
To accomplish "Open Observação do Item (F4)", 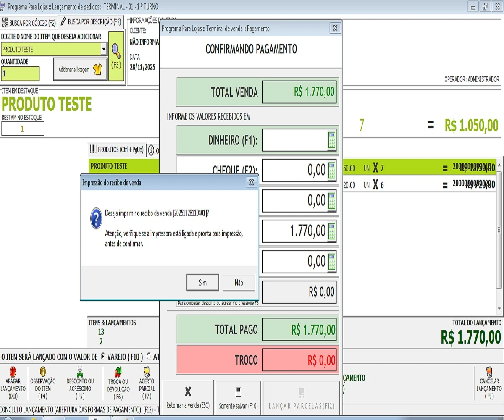I will 43,372.
